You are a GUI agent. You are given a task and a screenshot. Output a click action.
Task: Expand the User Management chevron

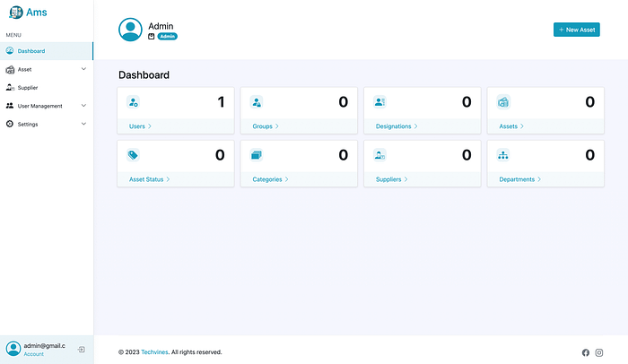83,106
